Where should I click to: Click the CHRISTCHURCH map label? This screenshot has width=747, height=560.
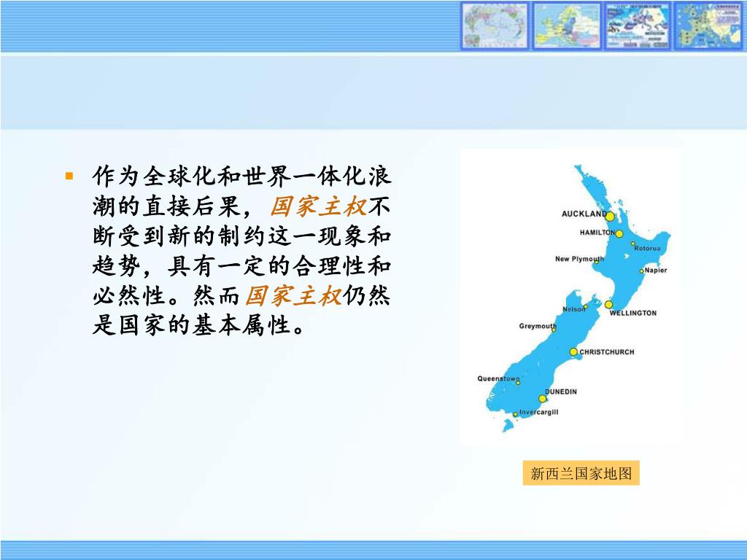coord(607,352)
